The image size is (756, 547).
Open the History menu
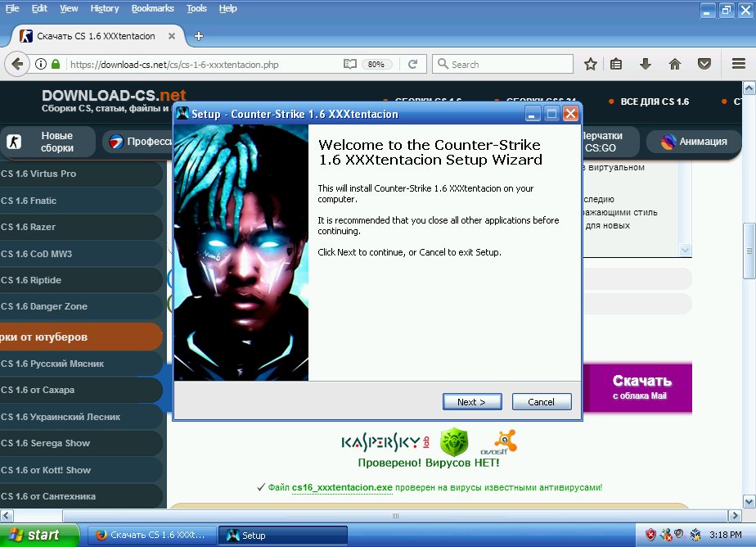(104, 8)
